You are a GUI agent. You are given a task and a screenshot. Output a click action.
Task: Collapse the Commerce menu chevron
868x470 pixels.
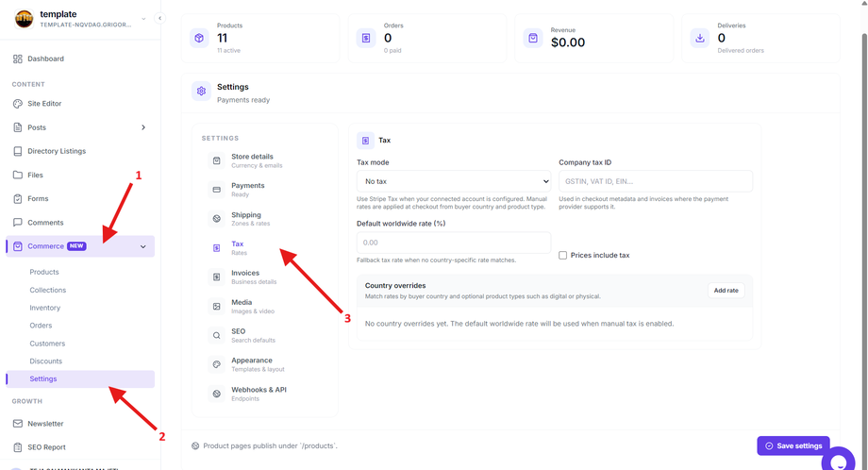143,247
